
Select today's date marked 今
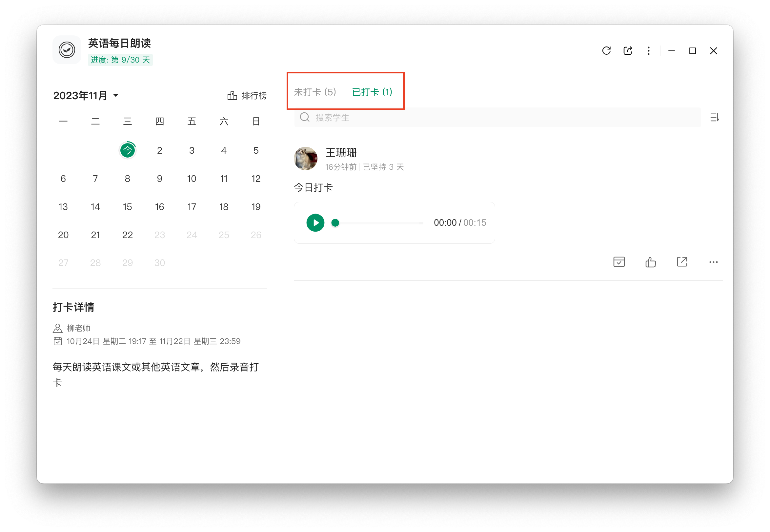128,150
